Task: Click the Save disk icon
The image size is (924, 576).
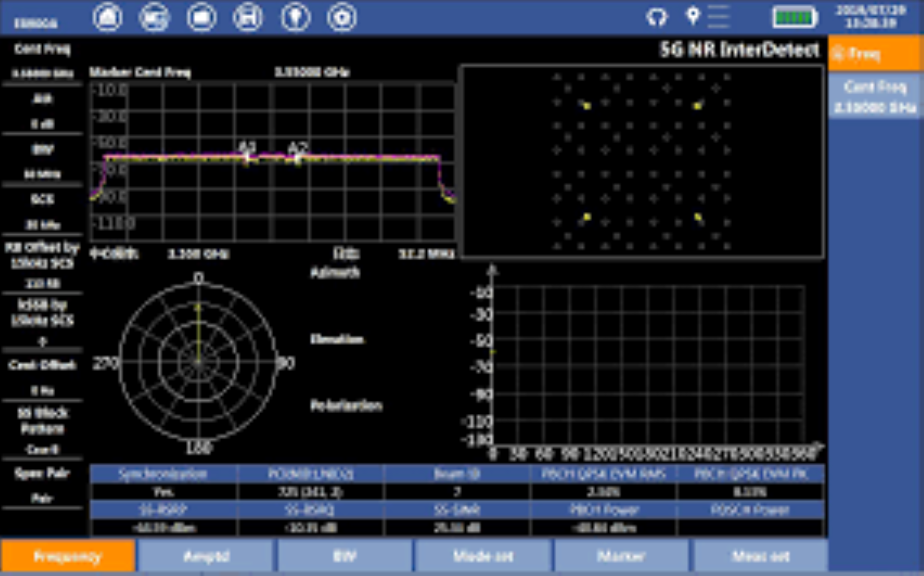Action: [248, 17]
